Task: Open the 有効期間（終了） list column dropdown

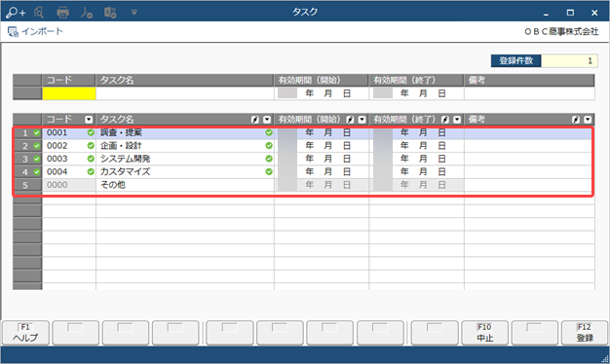Action: tap(457, 120)
